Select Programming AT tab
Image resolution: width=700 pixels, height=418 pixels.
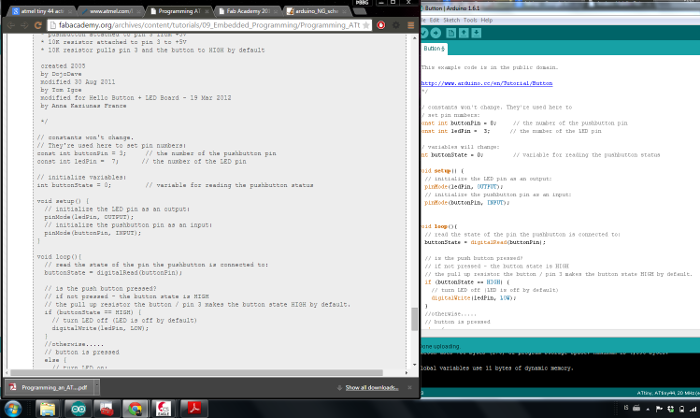[178, 11]
